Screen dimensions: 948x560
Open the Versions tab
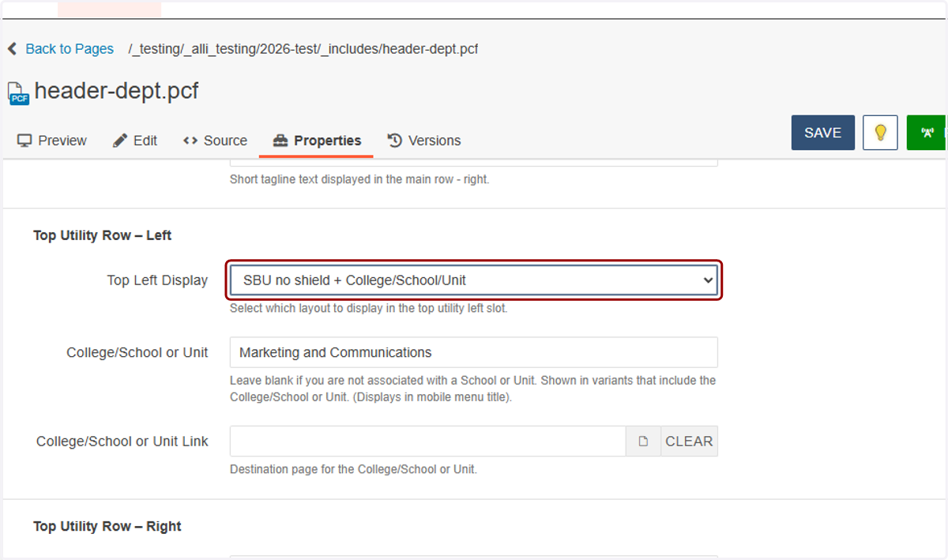(424, 141)
